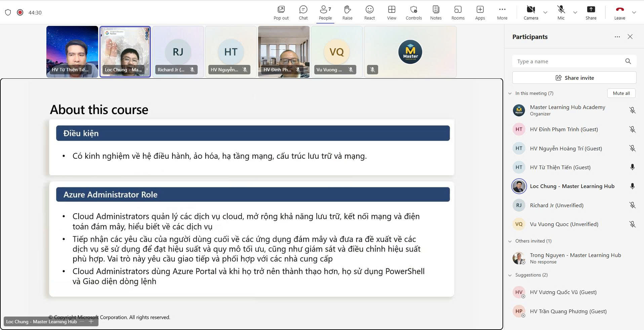This screenshot has height=330, width=644.
Task: Turn on the Camera
Action: pos(531,13)
